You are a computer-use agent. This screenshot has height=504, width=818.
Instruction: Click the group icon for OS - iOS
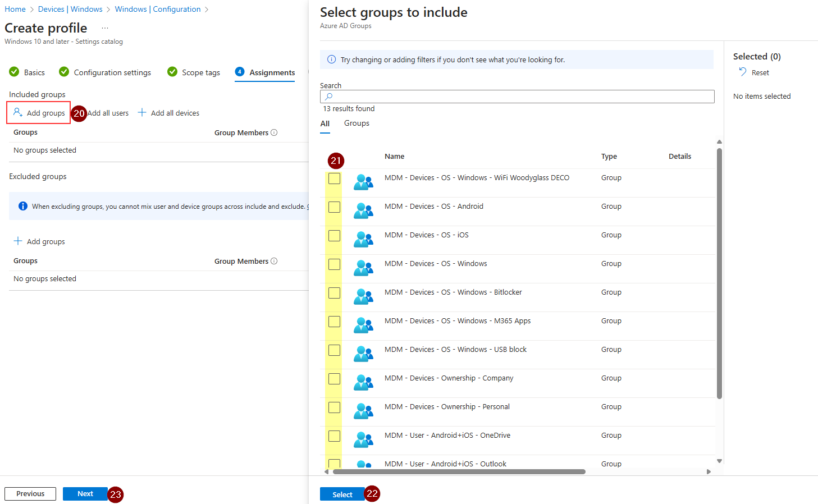(363, 240)
